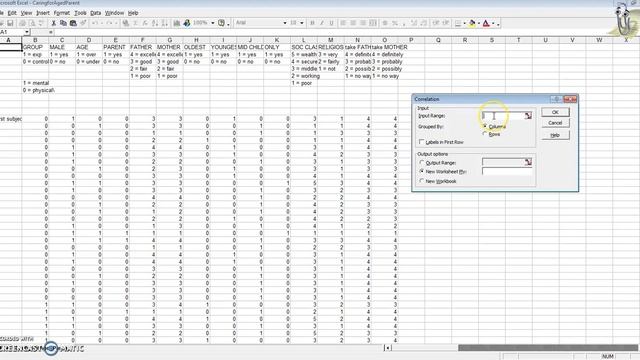Open the Insert menu
The height and width of the screenshot is (360, 640).
click(43, 13)
